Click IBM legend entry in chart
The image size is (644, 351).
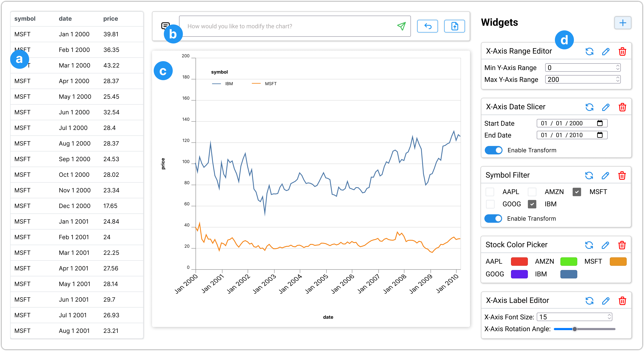click(x=223, y=84)
